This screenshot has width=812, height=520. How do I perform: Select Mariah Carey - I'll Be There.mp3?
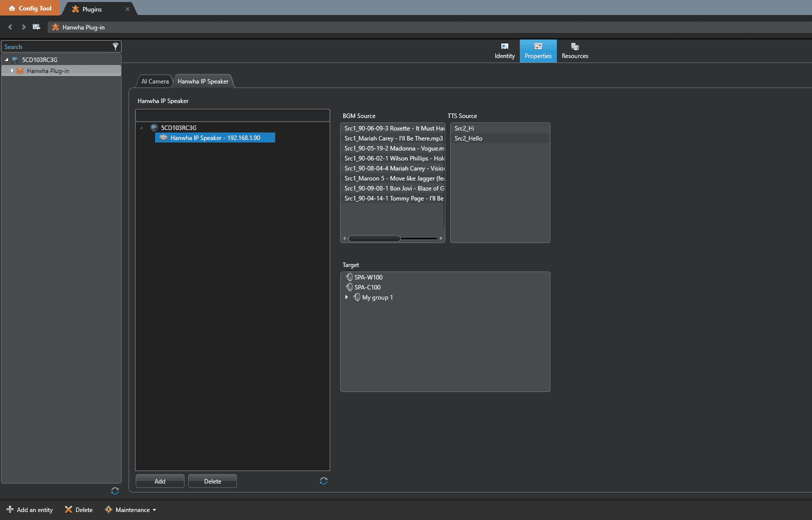[x=393, y=138]
